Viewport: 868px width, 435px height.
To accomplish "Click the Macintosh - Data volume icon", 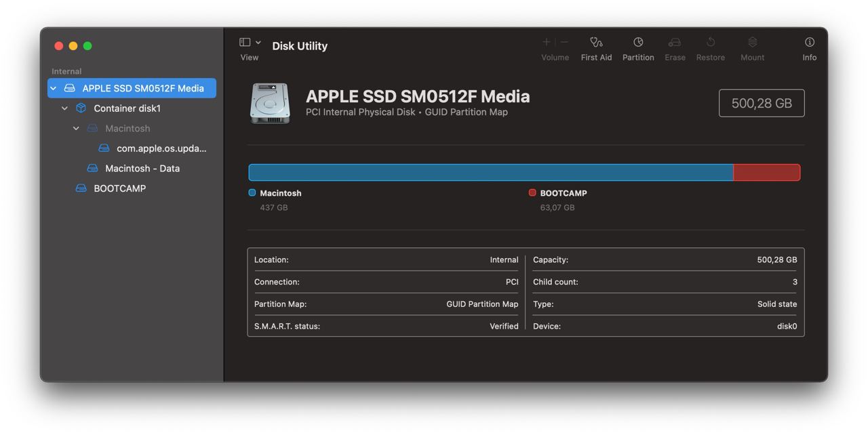I will click(92, 168).
